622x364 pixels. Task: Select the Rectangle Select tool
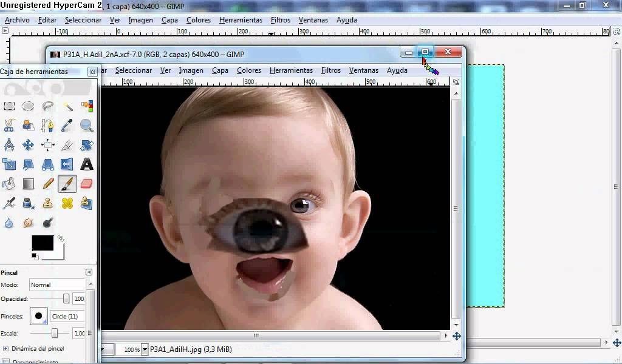click(x=9, y=106)
